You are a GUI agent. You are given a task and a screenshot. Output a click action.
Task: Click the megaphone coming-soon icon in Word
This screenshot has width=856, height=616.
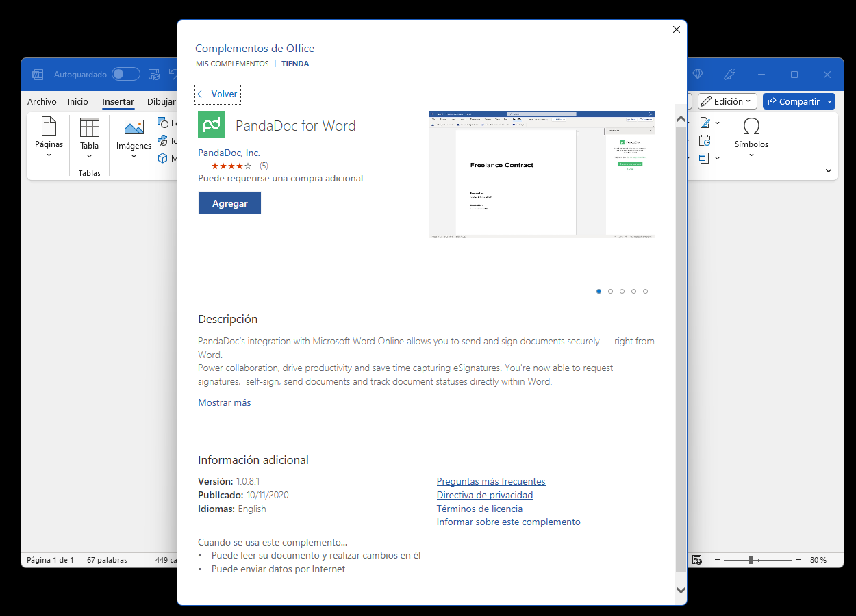730,74
